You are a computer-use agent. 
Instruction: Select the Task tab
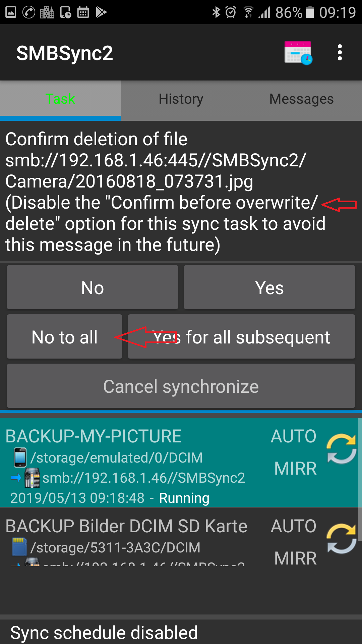pyautogui.click(x=60, y=99)
